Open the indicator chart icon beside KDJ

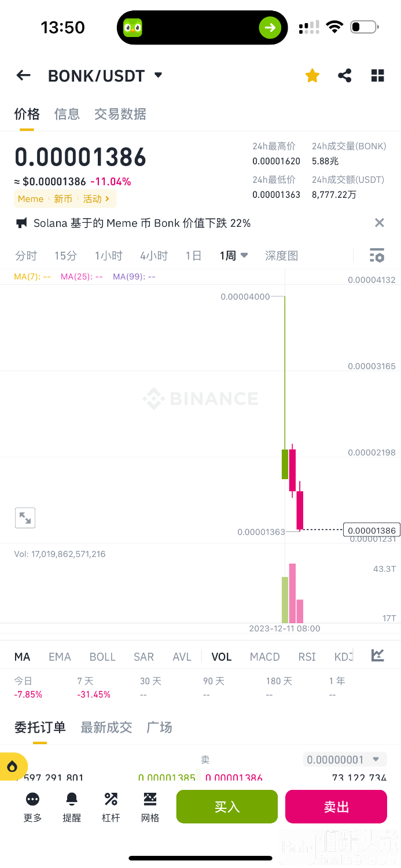[378, 656]
